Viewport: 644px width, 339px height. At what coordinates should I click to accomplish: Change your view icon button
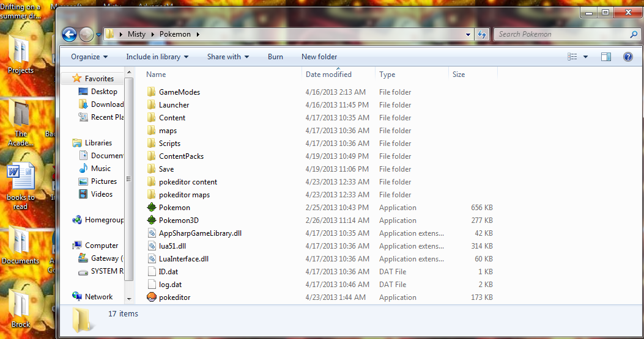click(572, 57)
